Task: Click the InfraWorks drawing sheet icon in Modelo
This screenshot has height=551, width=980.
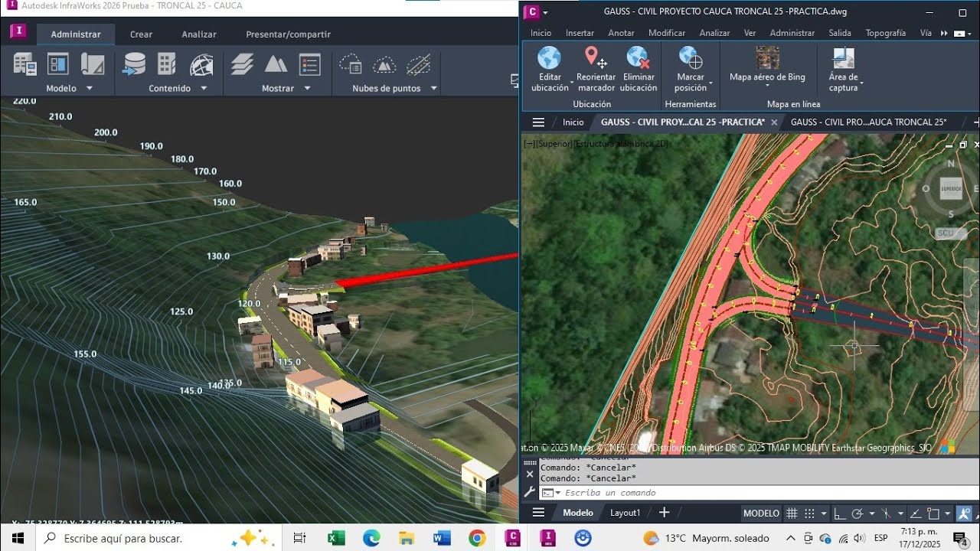Action: (93, 64)
